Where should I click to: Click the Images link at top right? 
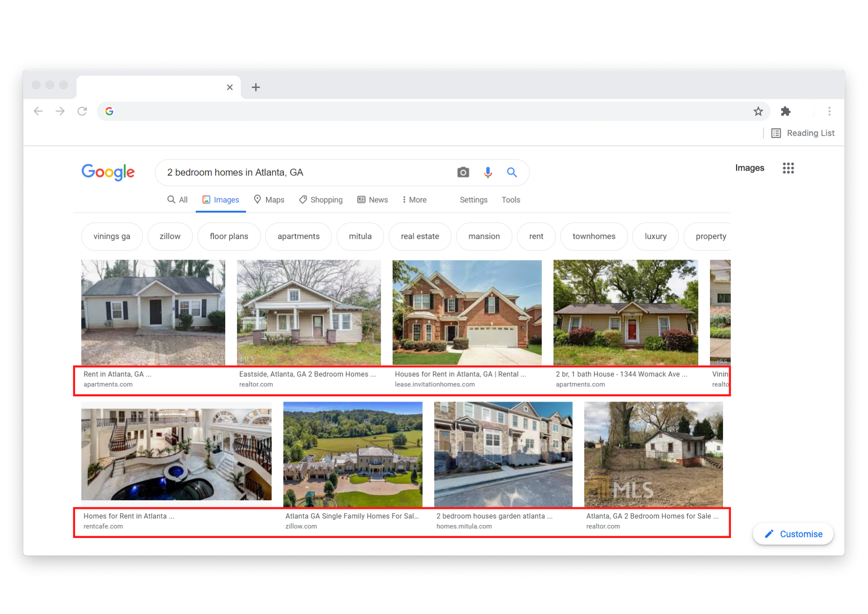tap(750, 168)
